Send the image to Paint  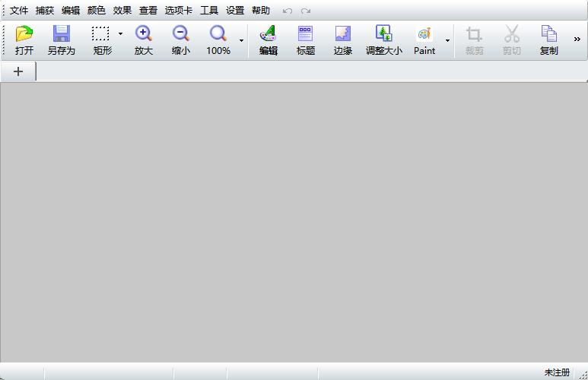(424, 40)
